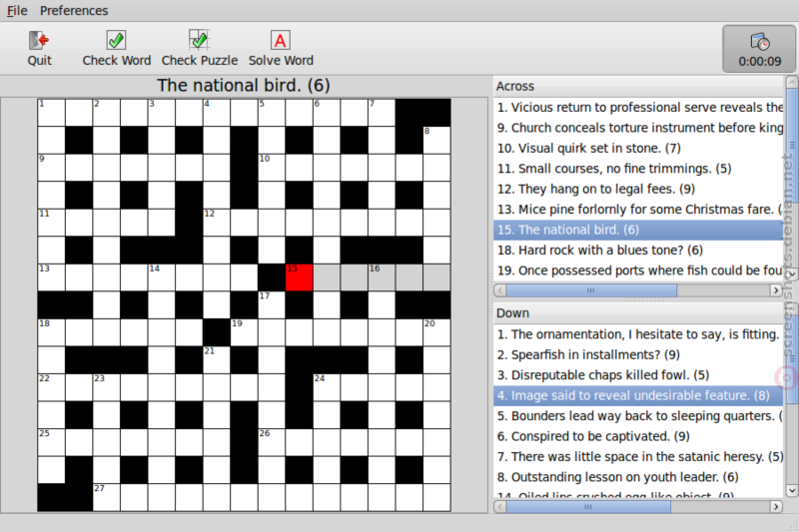Click the Solve Word icon

coord(281,40)
